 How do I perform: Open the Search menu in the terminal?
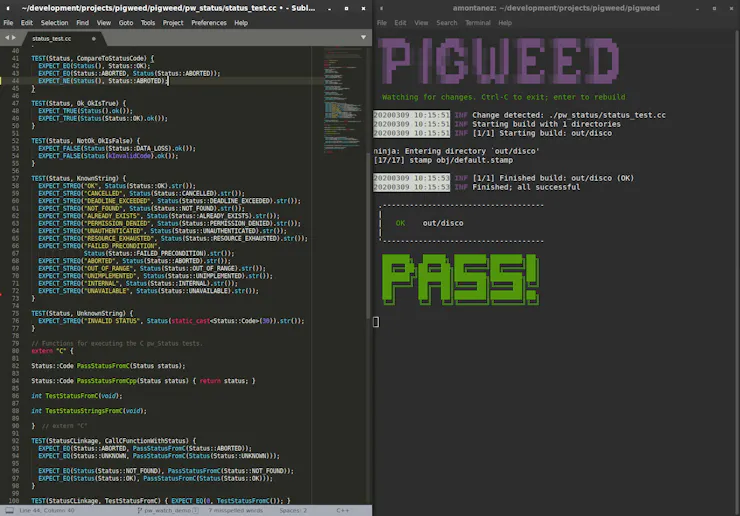[x=446, y=23]
